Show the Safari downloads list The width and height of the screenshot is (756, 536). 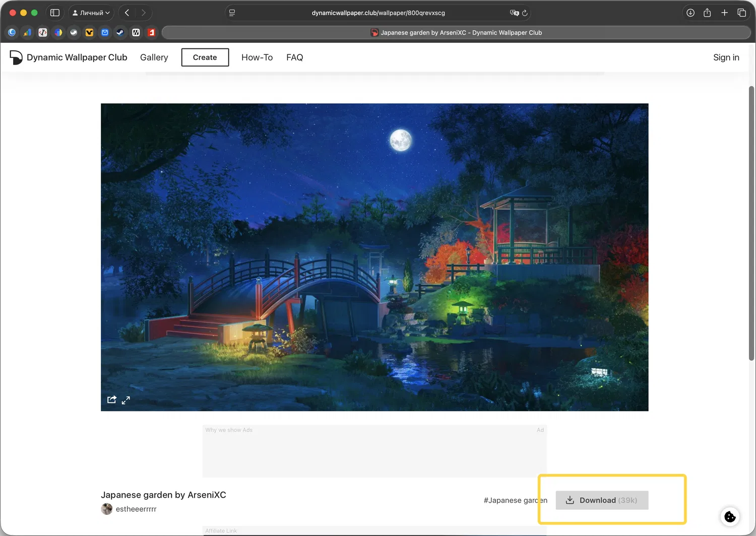point(690,13)
